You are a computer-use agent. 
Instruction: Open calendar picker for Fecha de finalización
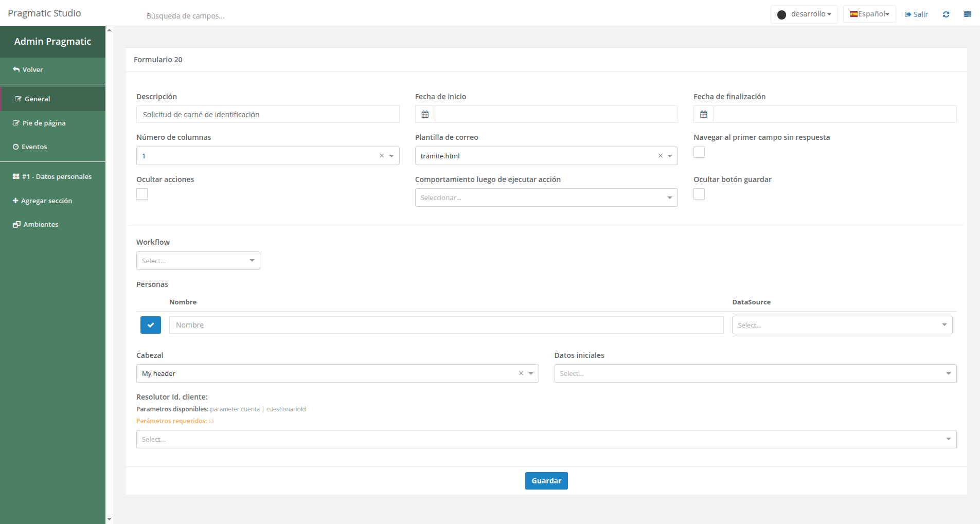coord(703,114)
